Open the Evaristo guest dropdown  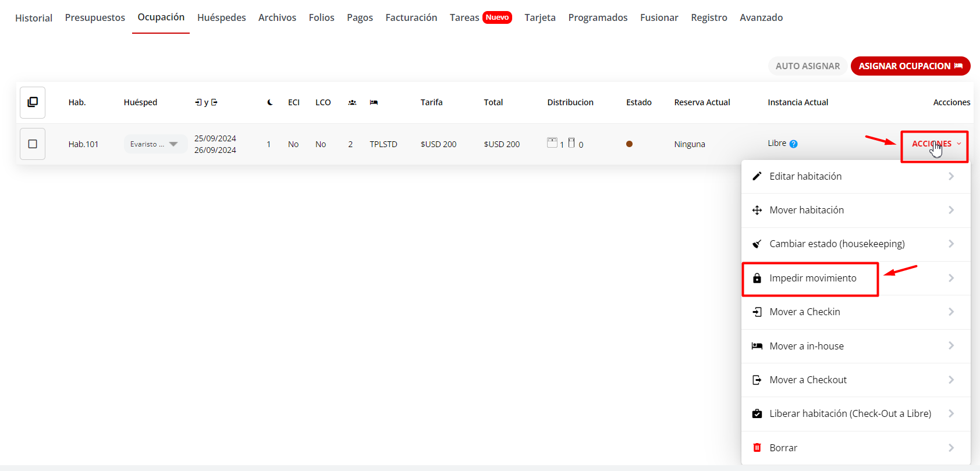(x=155, y=144)
